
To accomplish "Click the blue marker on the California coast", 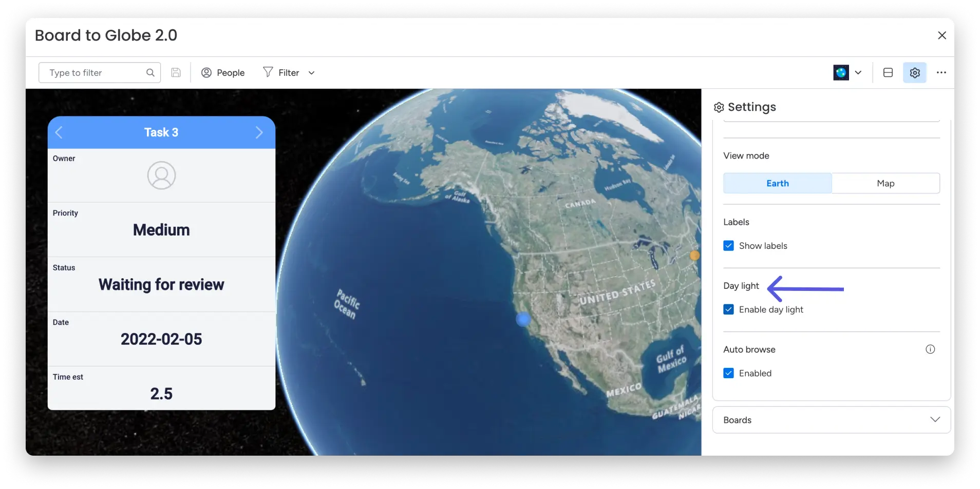I will point(523,319).
